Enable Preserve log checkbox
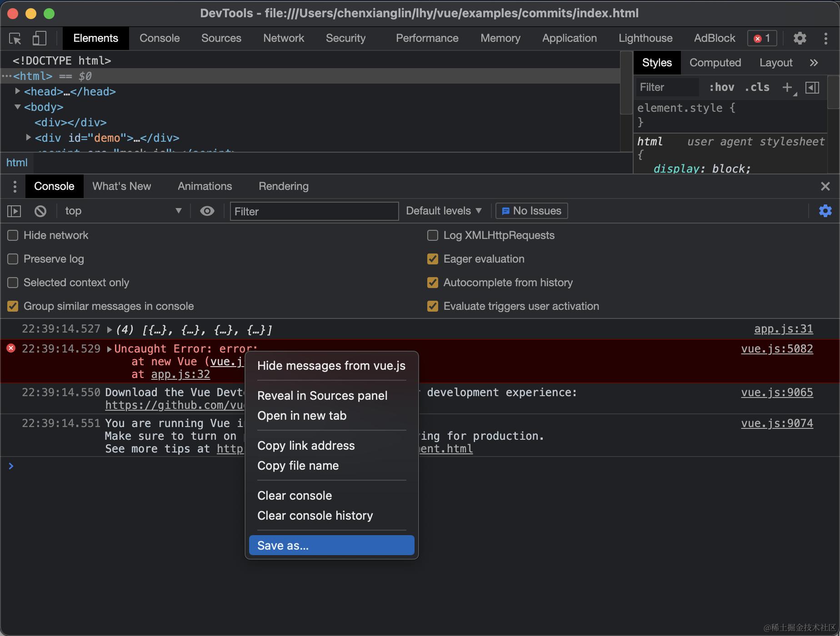This screenshot has width=840, height=636. click(13, 259)
